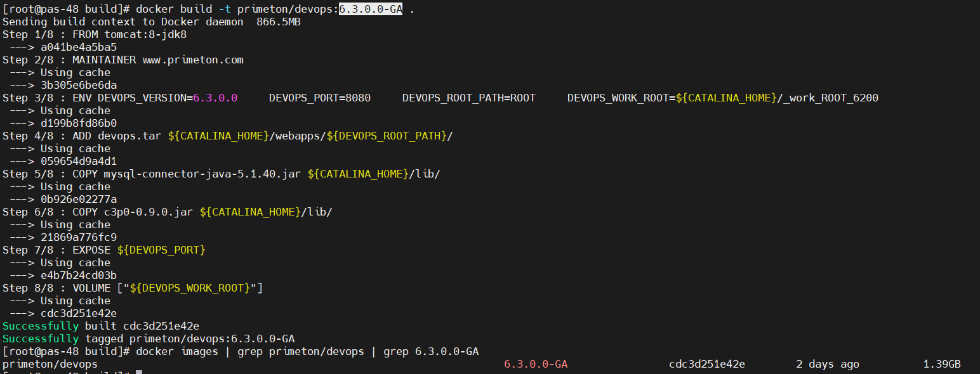Click DEVOPS_ROOT_PATH=ROOT in the ENV step

[x=469, y=98]
